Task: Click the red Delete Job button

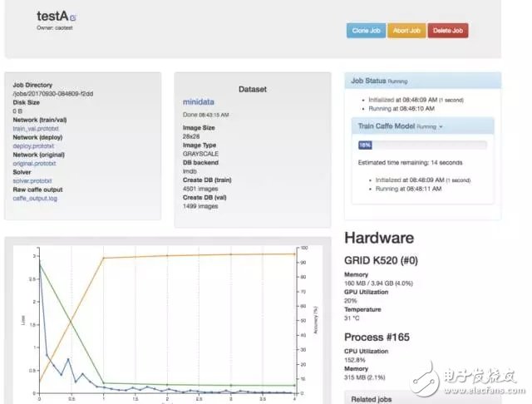Action: [x=448, y=31]
